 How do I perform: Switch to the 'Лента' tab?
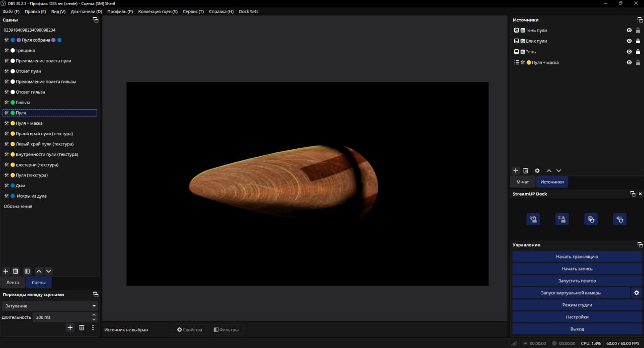pyautogui.click(x=13, y=283)
